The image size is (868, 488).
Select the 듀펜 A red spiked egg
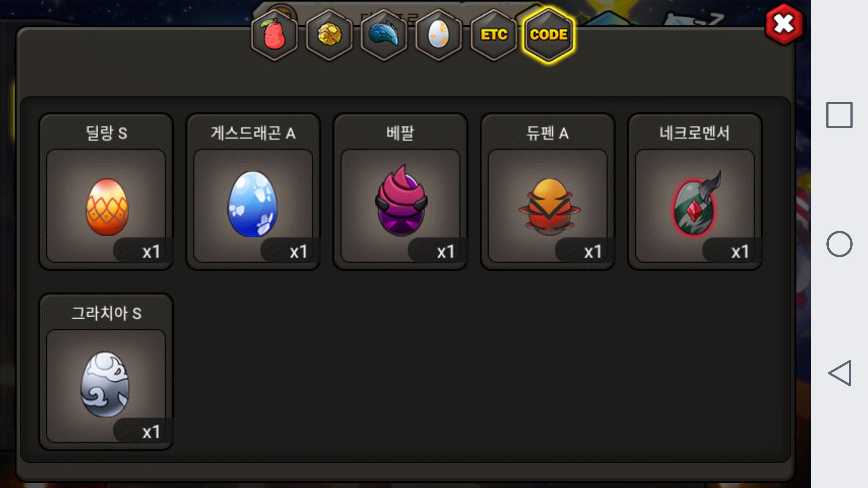548,206
